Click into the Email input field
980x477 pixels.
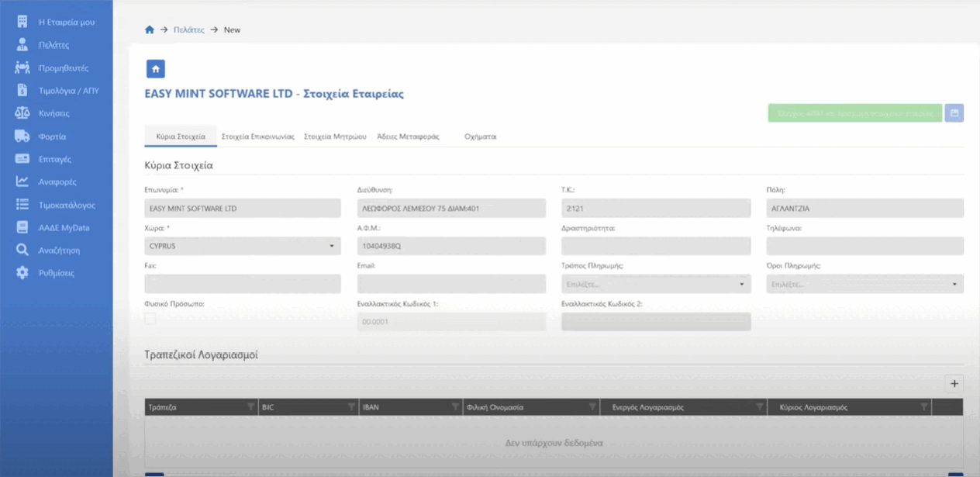451,285
